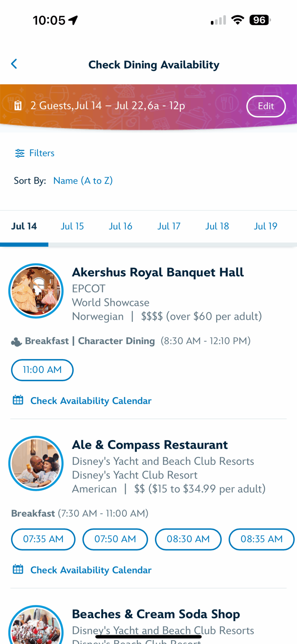The height and width of the screenshot is (644, 297).
Task: Tap the Wi-Fi status icon
Action: (x=238, y=20)
